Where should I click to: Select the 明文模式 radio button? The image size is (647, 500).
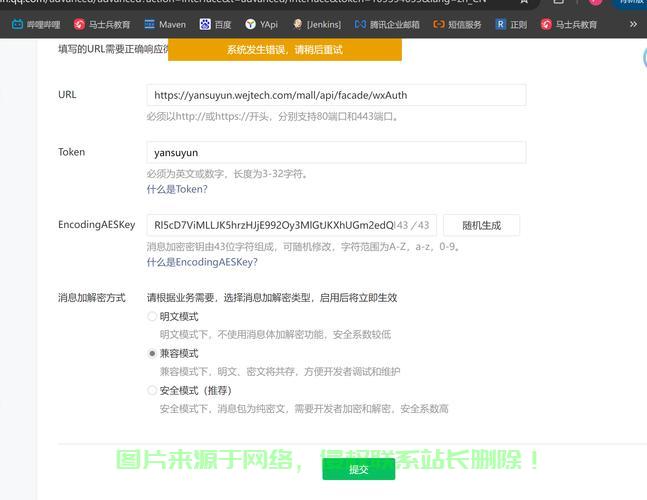(152, 316)
